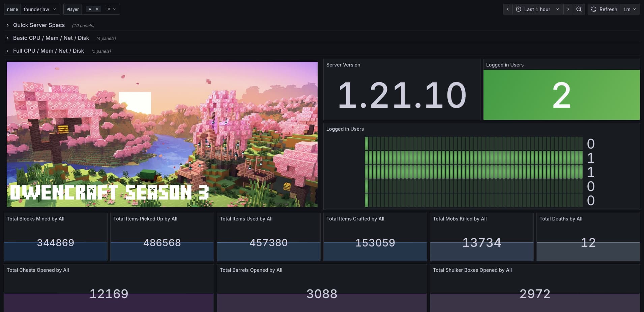644x312 pixels.
Task: Remove the All tag from Player filter
Action: point(97,9)
